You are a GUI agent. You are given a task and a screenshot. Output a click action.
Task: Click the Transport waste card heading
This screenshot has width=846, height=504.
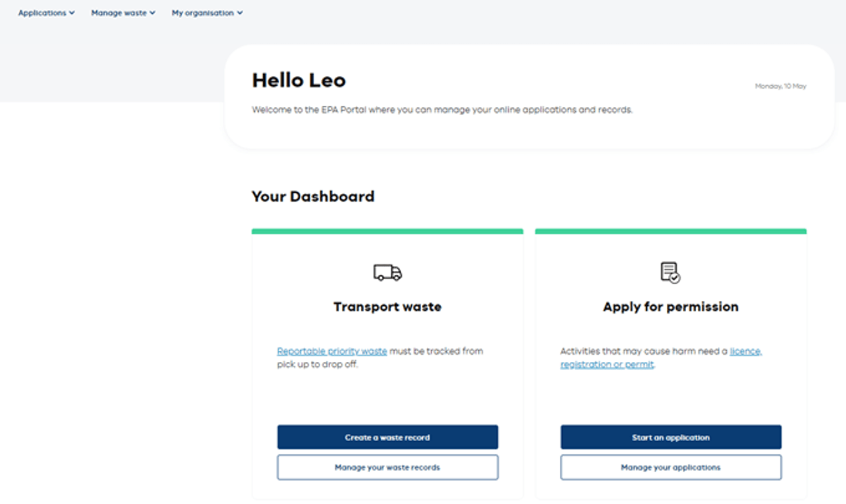click(387, 307)
